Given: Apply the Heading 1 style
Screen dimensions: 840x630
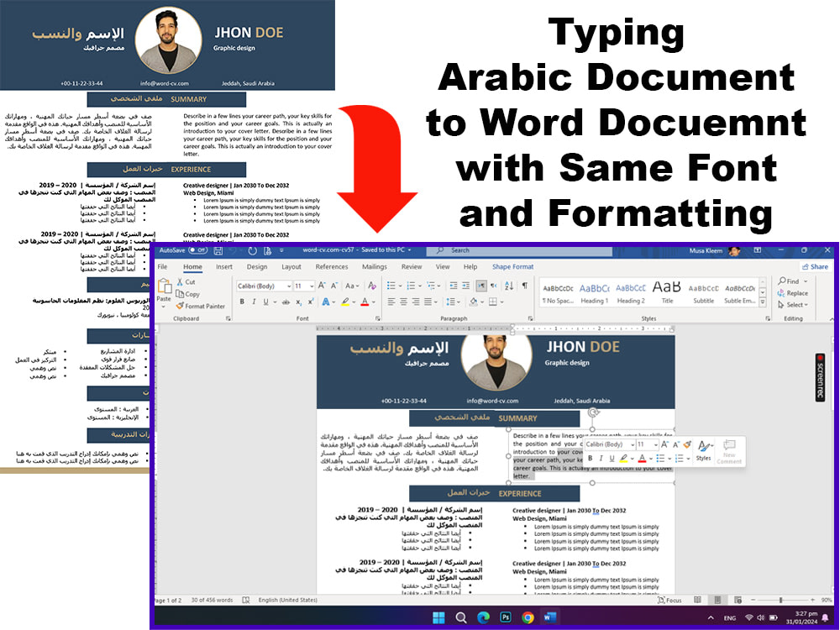Looking at the screenshot, I should pos(594,293).
